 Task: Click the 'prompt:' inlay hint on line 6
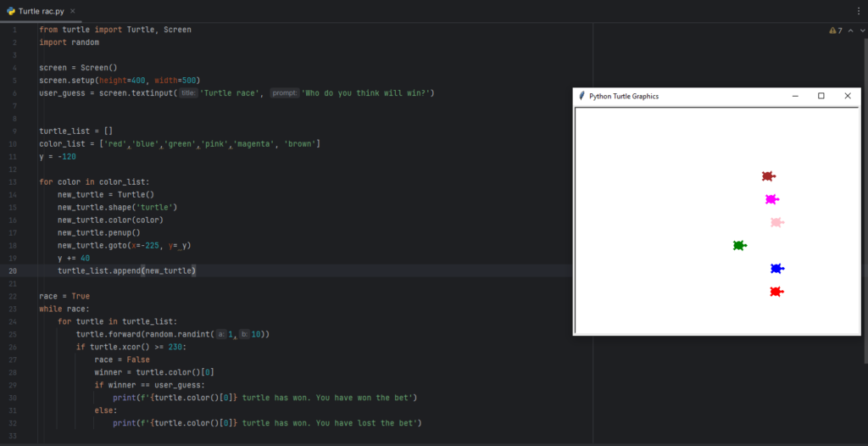tap(285, 92)
